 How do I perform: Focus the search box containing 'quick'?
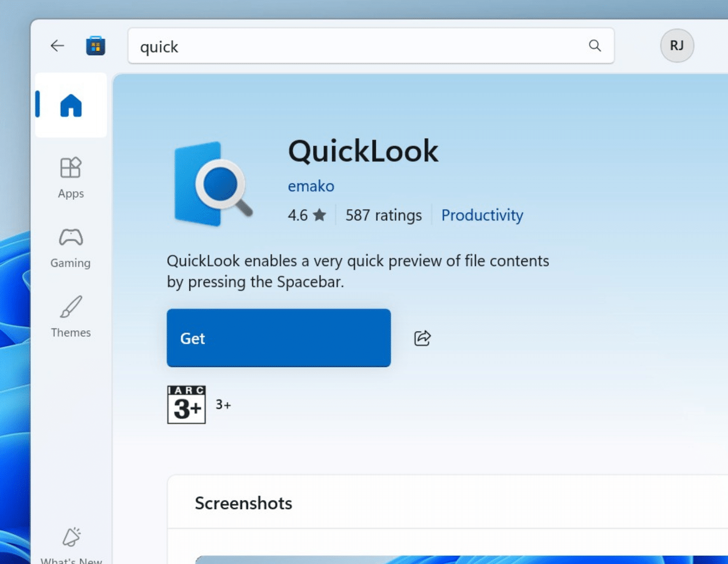tap(371, 46)
